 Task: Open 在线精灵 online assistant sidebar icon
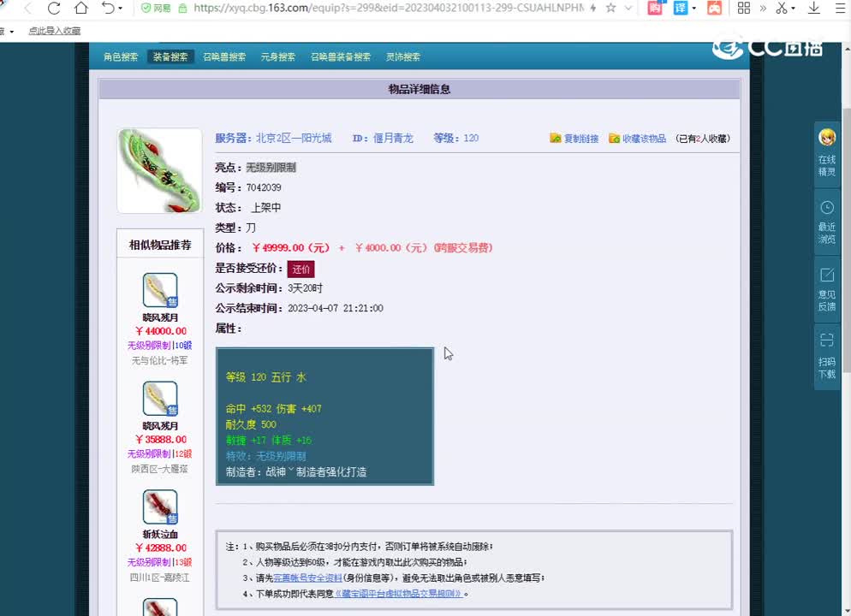(x=826, y=154)
